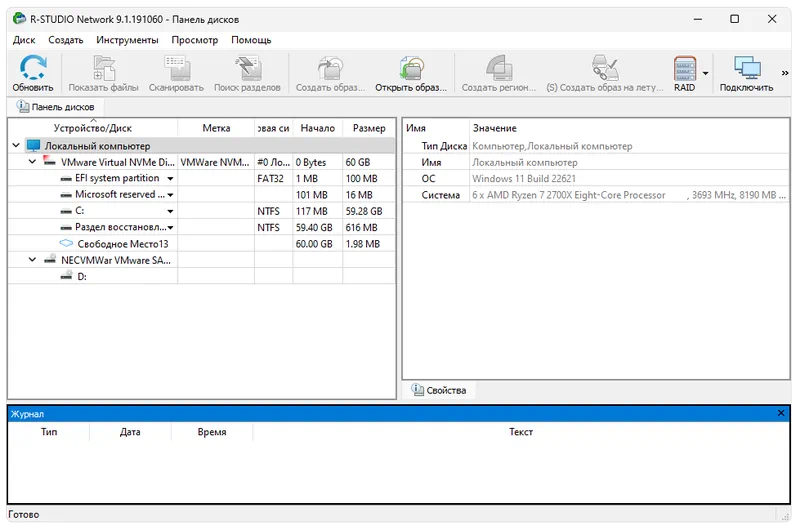Click the Windows 11 Build 22621 value
Screen dimensions: 800x530
524,179
